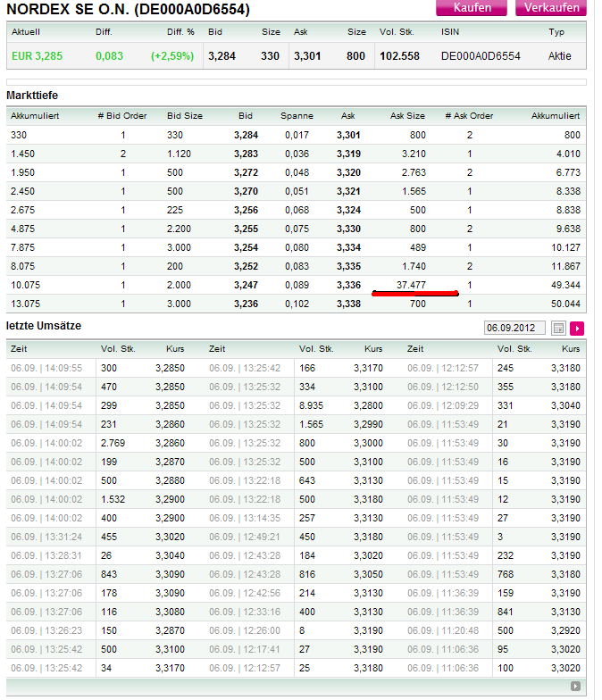The image size is (602, 700).
Task: Select the # Bid Order column header
Action: pyautogui.click(x=122, y=116)
